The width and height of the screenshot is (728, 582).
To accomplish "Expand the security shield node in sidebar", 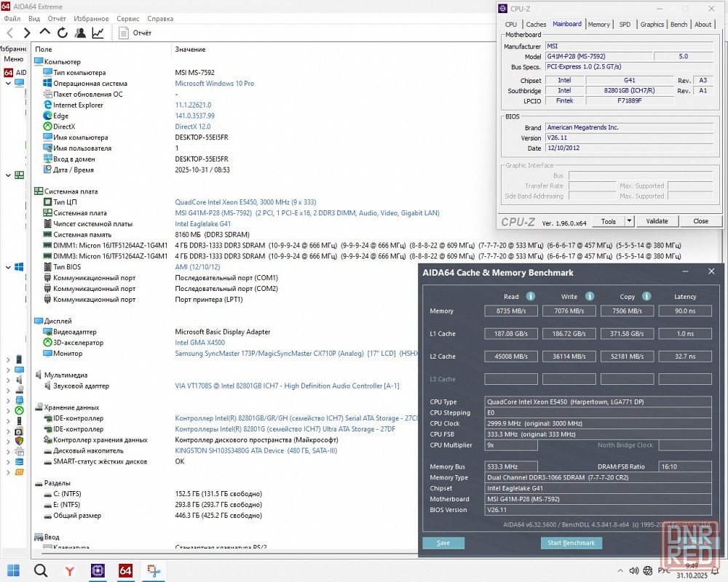I will point(8,441).
